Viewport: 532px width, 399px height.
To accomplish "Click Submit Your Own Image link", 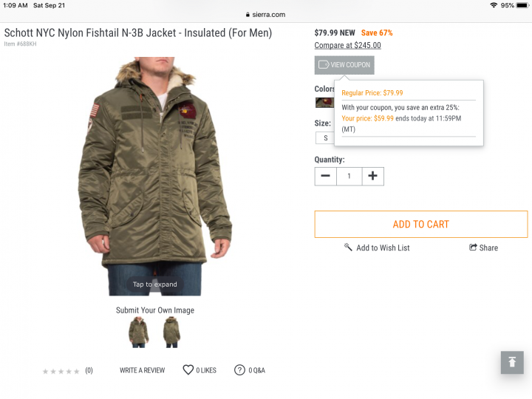I will click(155, 310).
